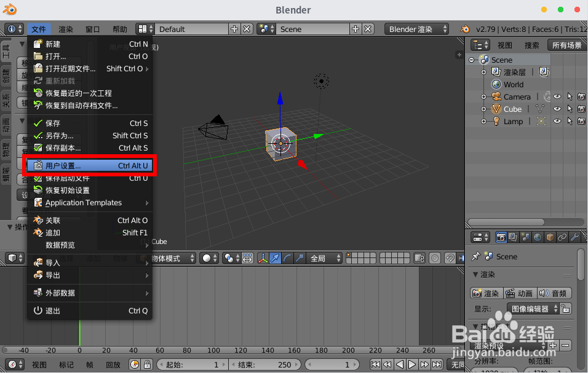Add new scene plus button

[356, 29]
